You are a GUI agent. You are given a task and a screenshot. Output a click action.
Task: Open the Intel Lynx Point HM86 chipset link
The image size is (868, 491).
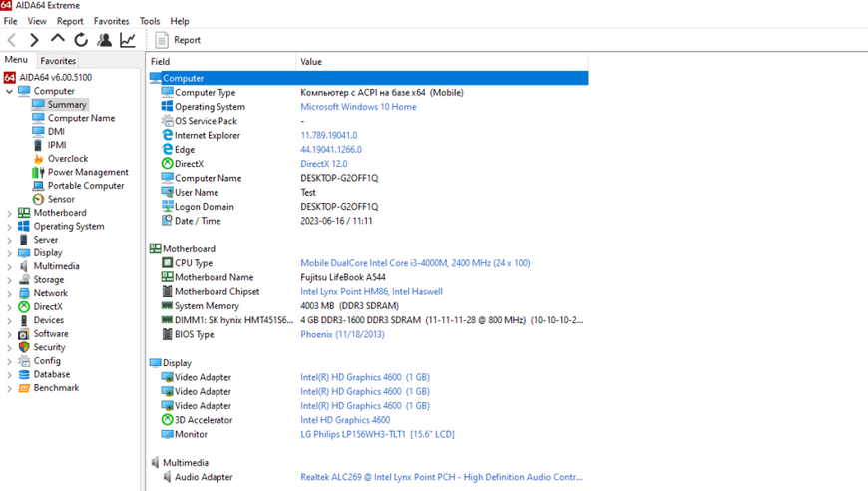[x=371, y=291]
